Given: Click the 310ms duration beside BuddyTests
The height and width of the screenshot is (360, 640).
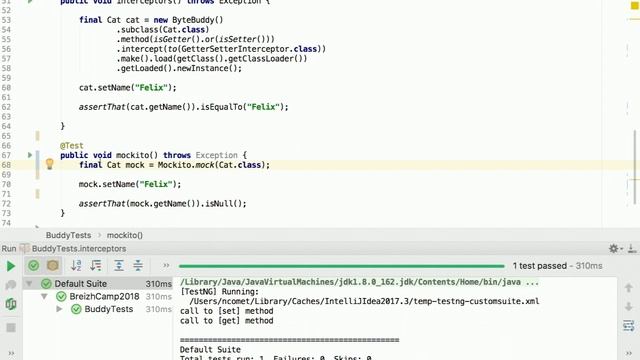Looking at the screenshot, I should (158, 309).
